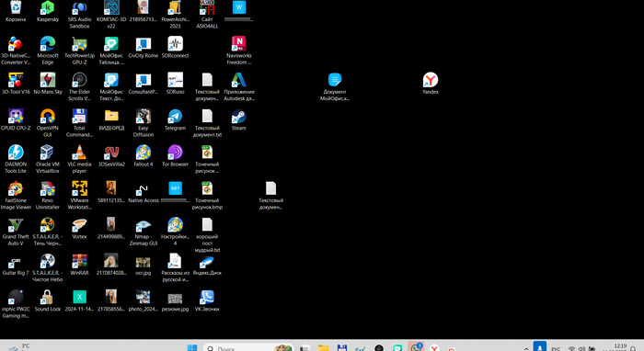Click the Steam desktop shortcut
This screenshot has height=351, width=644.
coord(238,120)
